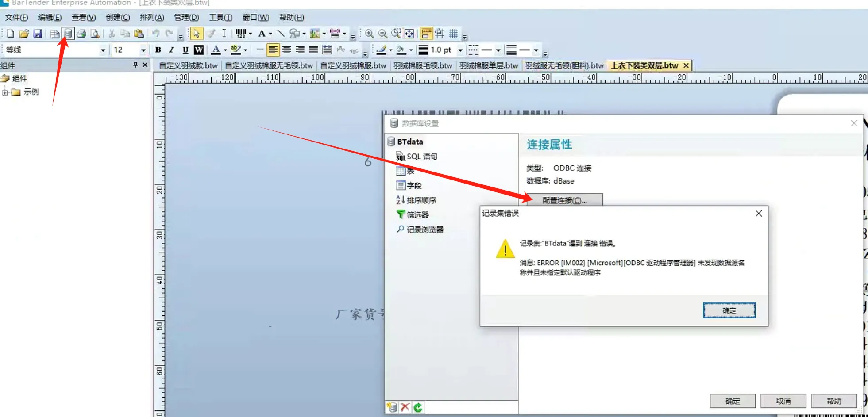
Task: Open the print preview icon
Action: point(95,34)
